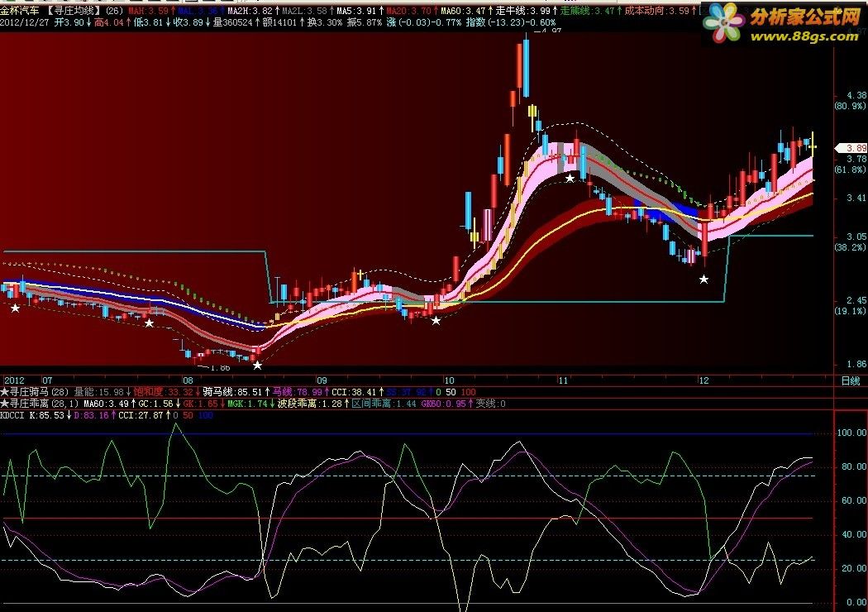The width and height of the screenshot is (868, 612).
Task: Select the 07 month marker on time axis
Action: click(48, 380)
